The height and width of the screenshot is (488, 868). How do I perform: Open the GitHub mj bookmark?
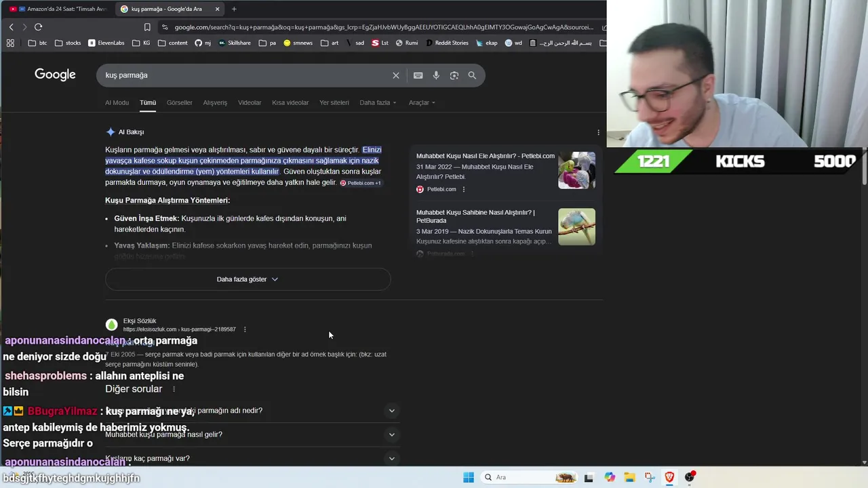point(203,43)
